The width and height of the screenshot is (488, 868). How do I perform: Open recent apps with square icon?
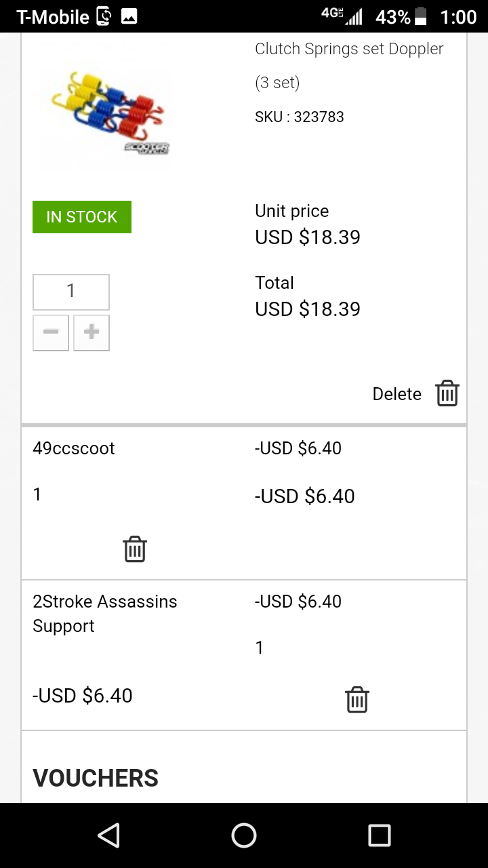coord(380,835)
